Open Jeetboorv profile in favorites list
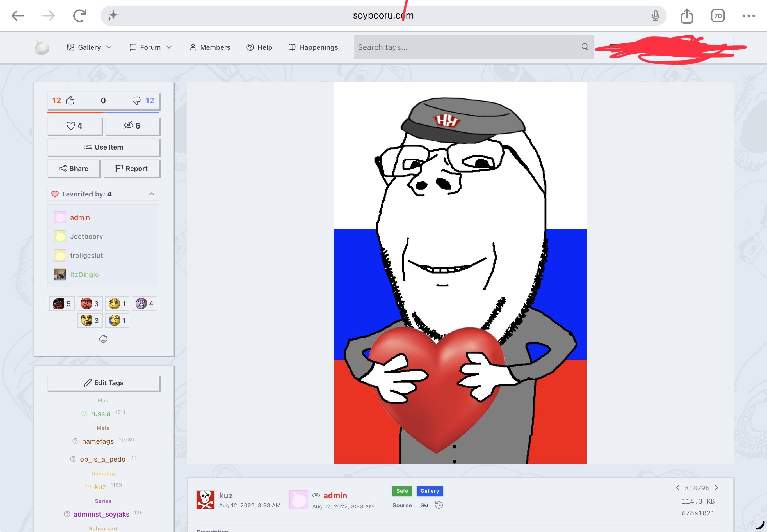The height and width of the screenshot is (532, 767). click(x=87, y=236)
